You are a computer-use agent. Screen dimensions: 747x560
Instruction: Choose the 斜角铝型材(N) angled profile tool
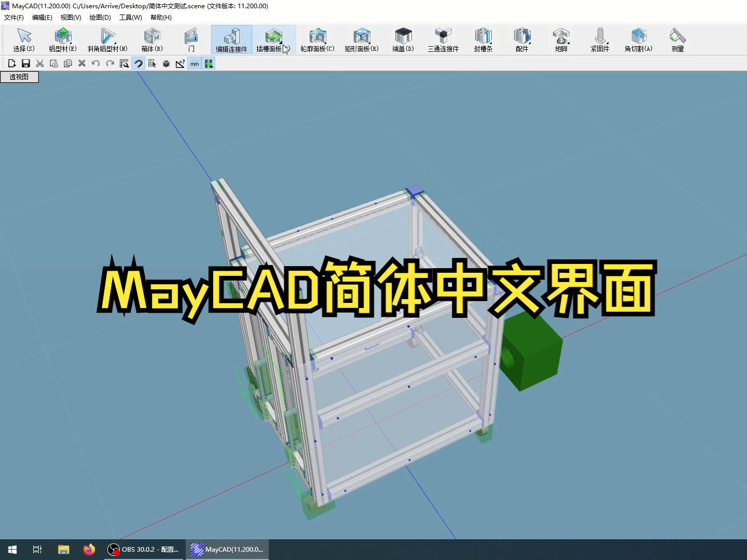107,40
